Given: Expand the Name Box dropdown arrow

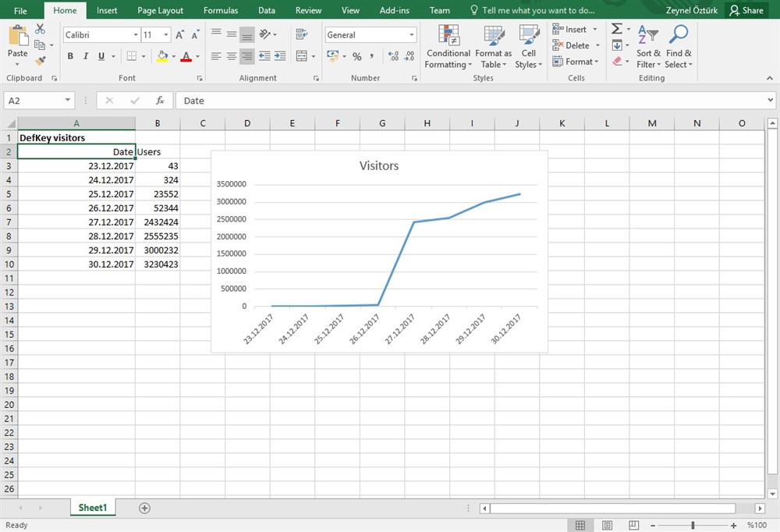Looking at the screenshot, I should click(x=68, y=100).
